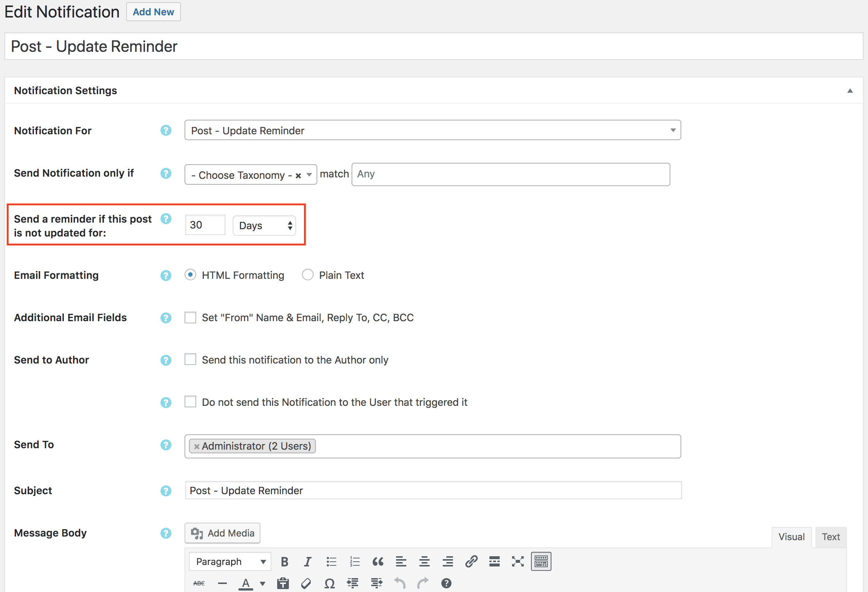This screenshot has height=592, width=868.
Task: Insert a bulleted list
Action: click(x=331, y=561)
